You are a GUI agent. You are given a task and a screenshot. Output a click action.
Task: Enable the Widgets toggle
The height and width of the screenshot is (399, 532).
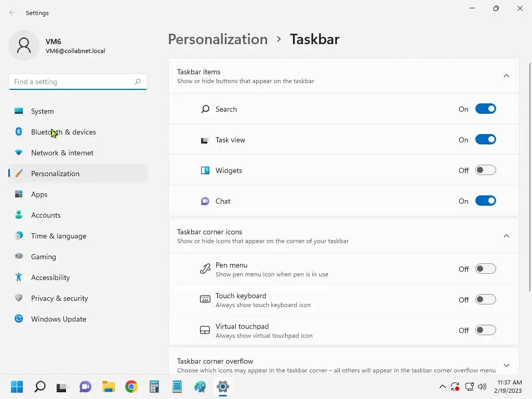[x=486, y=170]
